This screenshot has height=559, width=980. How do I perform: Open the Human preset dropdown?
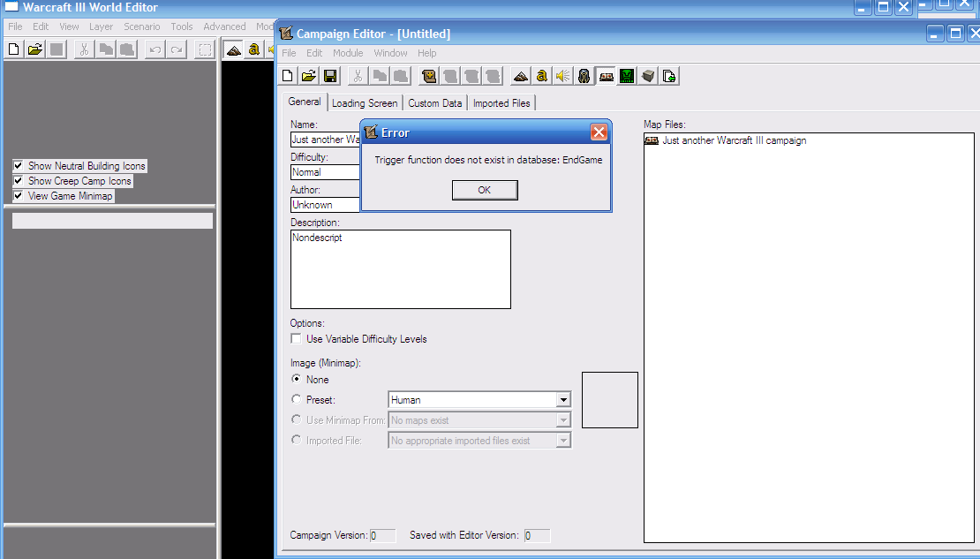point(563,399)
